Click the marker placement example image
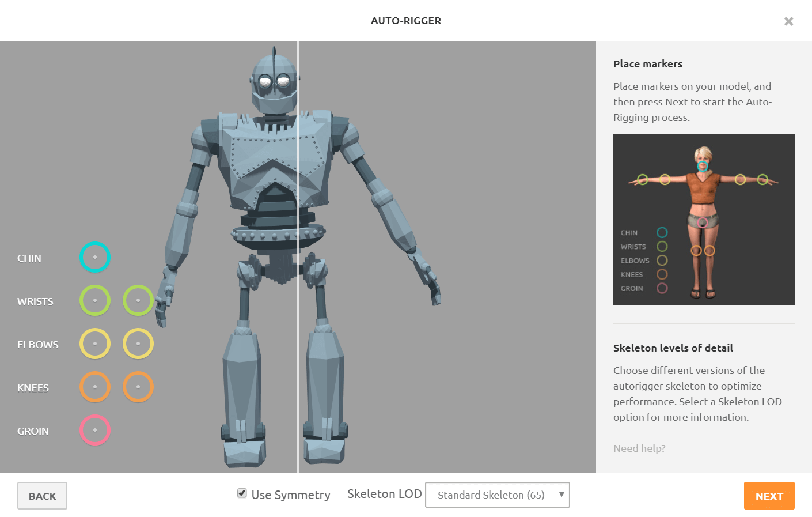Screen dimensions: 812x517 (704, 220)
